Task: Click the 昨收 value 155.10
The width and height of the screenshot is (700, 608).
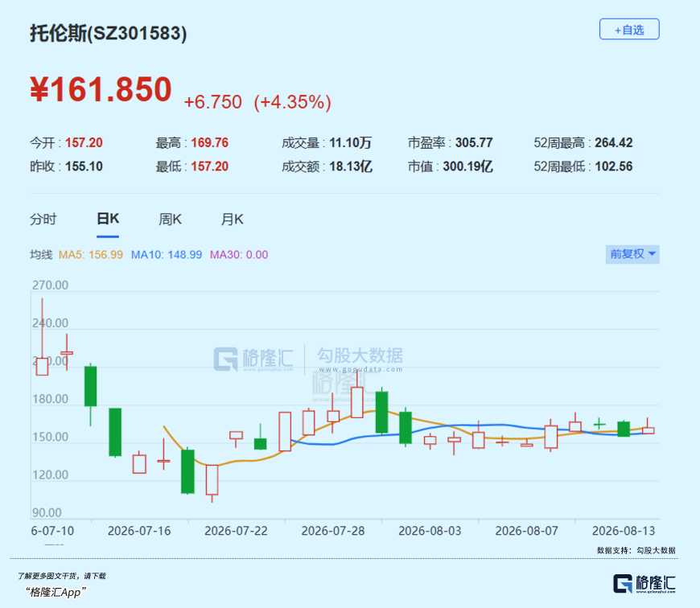Action: click(x=84, y=166)
